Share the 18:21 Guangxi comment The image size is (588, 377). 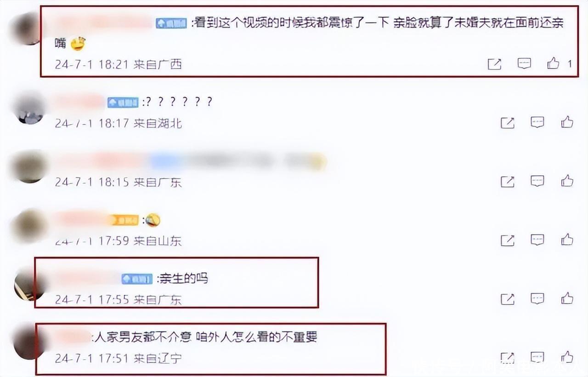(x=495, y=64)
